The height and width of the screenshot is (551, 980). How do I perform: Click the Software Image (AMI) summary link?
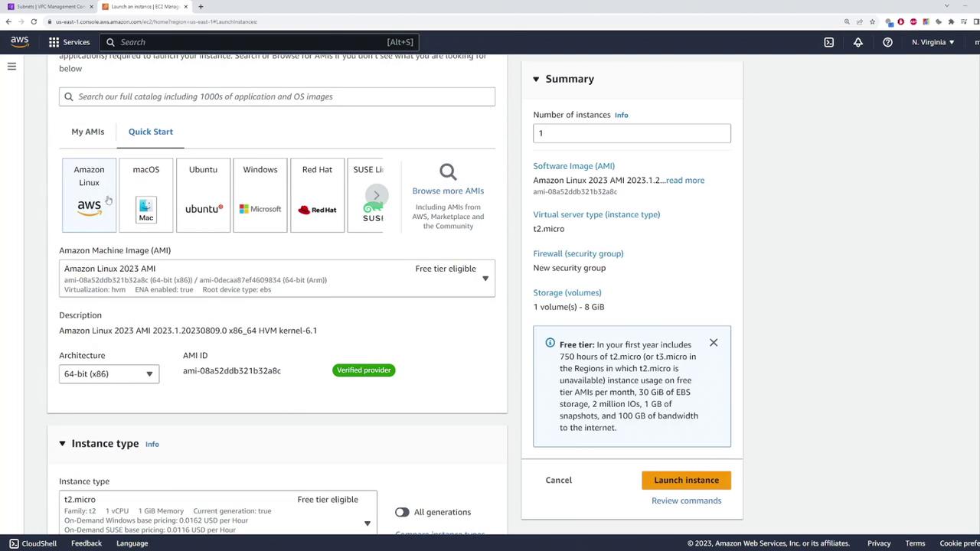[x=574, y=166]
